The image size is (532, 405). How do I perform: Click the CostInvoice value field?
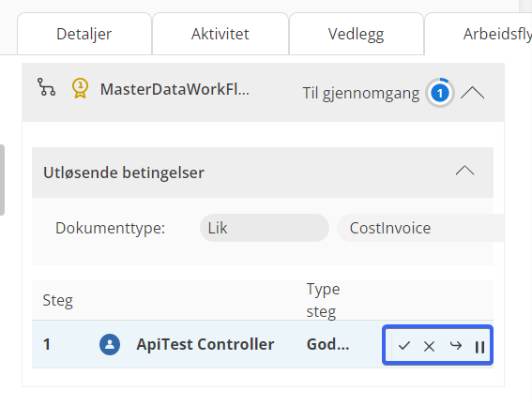[420, 228]
